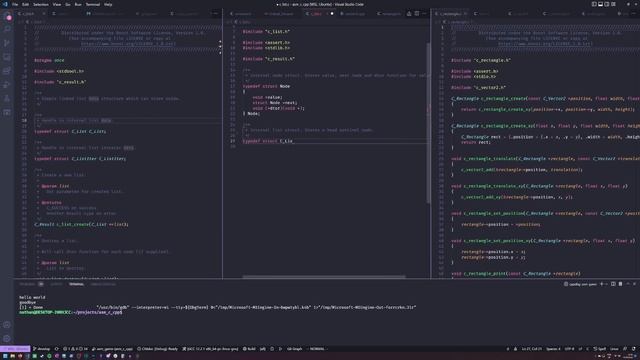
Task: Click middle editor vertical scrollbar
Action: pos(428,122)
